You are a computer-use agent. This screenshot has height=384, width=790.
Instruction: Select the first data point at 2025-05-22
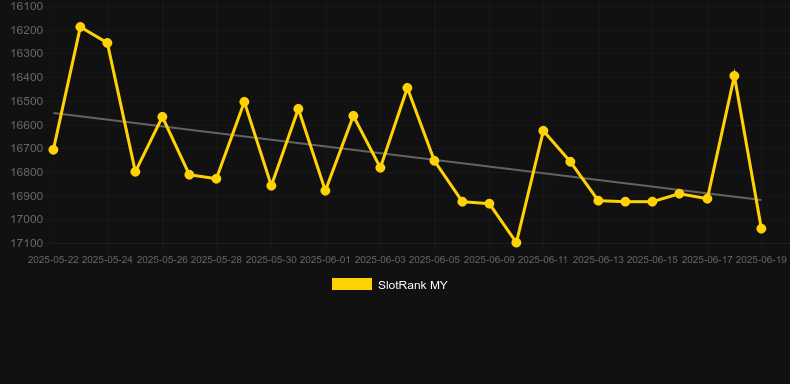(x=53, y=150)
